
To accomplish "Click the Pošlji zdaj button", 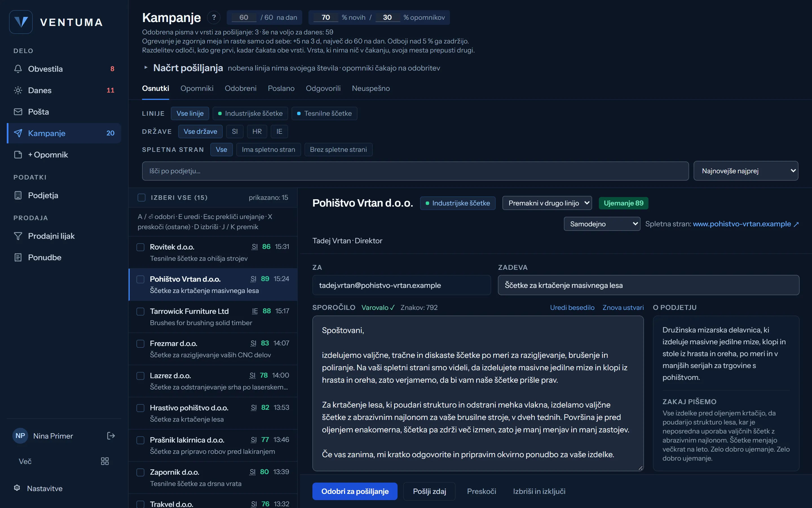I will [x=429, y=492].
